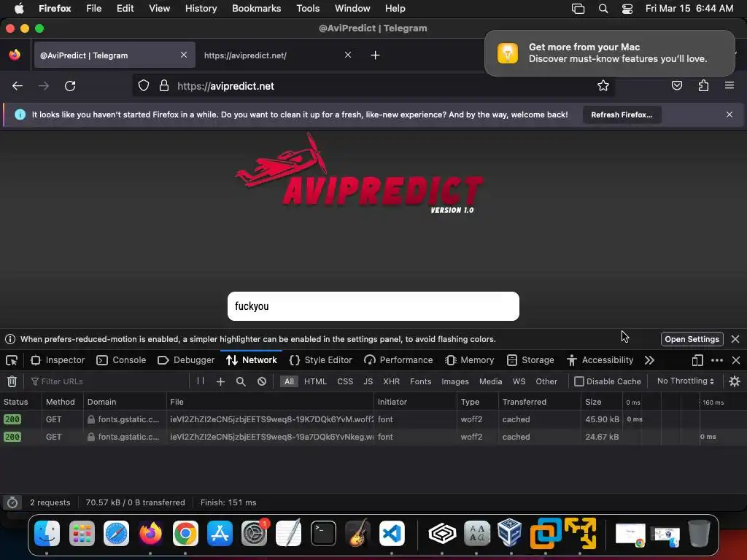Sort requests by the Domain column

(125, 402)
